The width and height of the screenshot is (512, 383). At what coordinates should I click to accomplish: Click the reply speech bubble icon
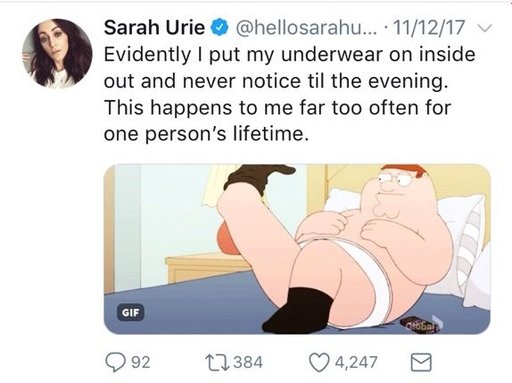pyautogui.click(x=115, y=362)
